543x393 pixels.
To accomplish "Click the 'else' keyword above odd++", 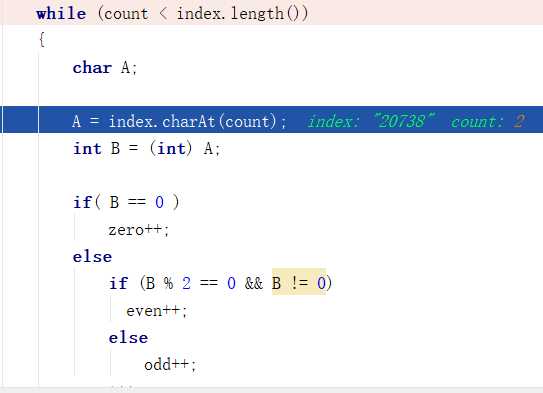I will [128, 338].
